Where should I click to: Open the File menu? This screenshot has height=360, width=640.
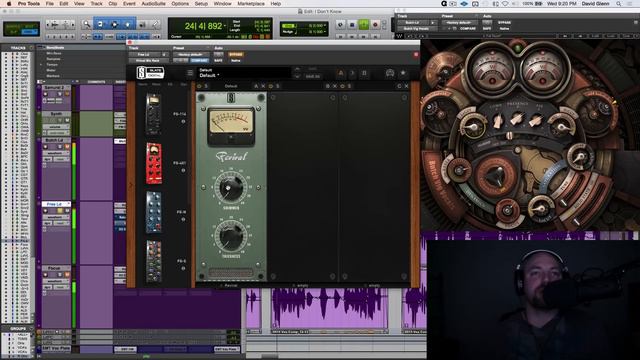pos(50,4)
